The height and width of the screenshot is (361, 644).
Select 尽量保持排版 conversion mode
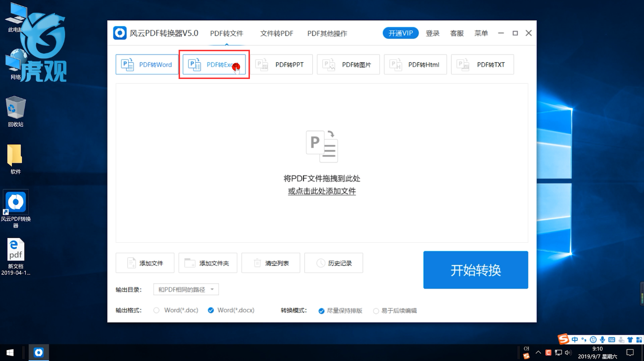[340, 311]
